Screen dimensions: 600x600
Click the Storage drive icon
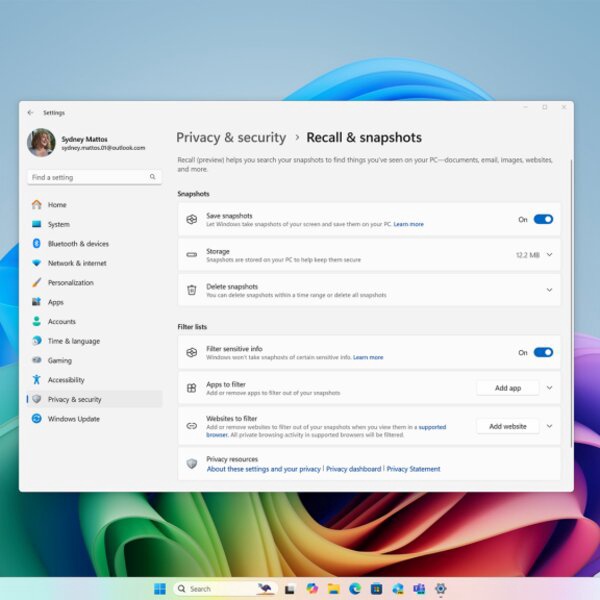(192, 255)
